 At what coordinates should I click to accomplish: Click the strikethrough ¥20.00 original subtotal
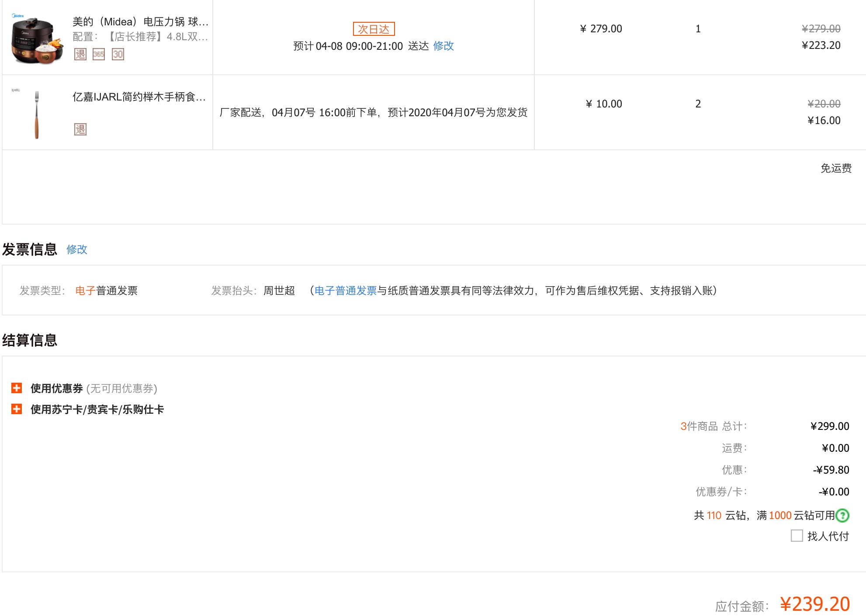824,104
